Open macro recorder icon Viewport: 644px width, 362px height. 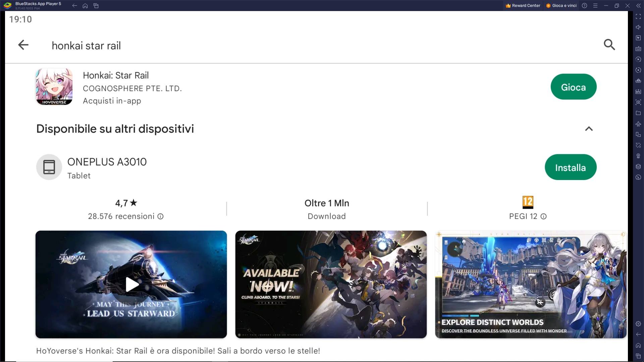[638, 59]
